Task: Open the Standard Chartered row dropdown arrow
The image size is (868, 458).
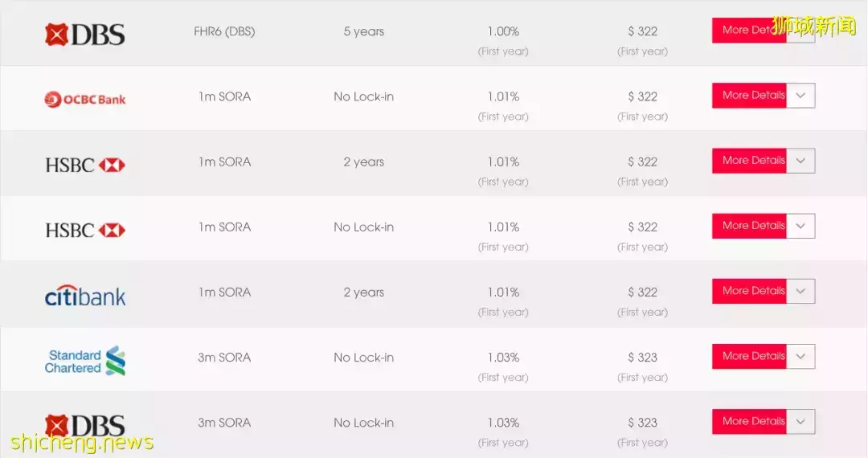Action: tap(800, 356)
